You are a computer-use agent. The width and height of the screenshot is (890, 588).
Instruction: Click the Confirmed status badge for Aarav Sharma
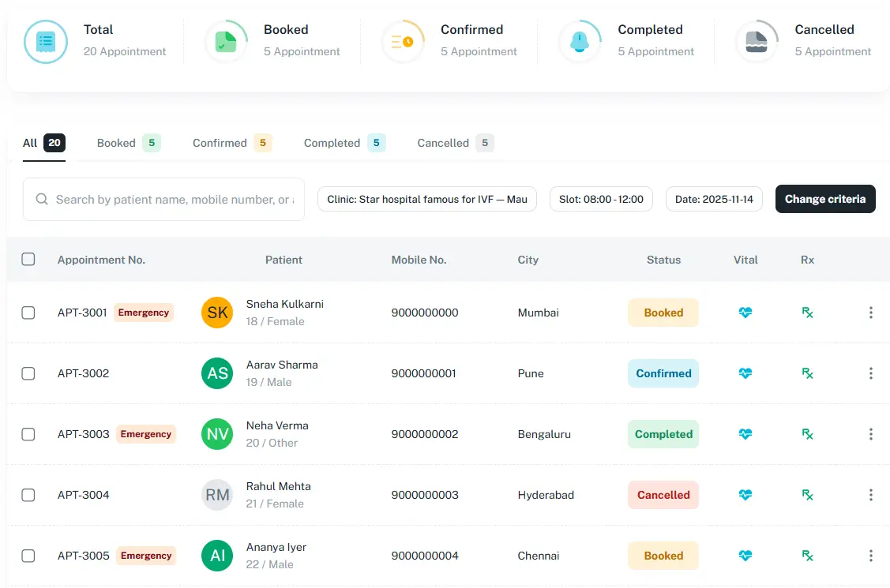663,373
